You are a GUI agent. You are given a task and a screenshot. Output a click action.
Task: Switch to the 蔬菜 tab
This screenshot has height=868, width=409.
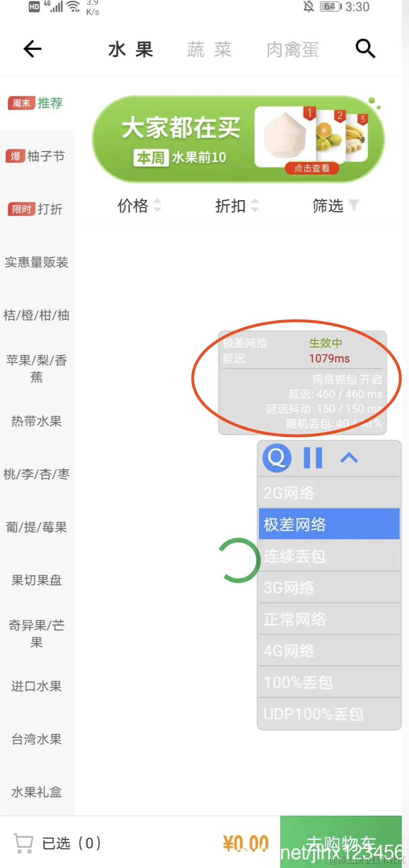pos(209,49)
